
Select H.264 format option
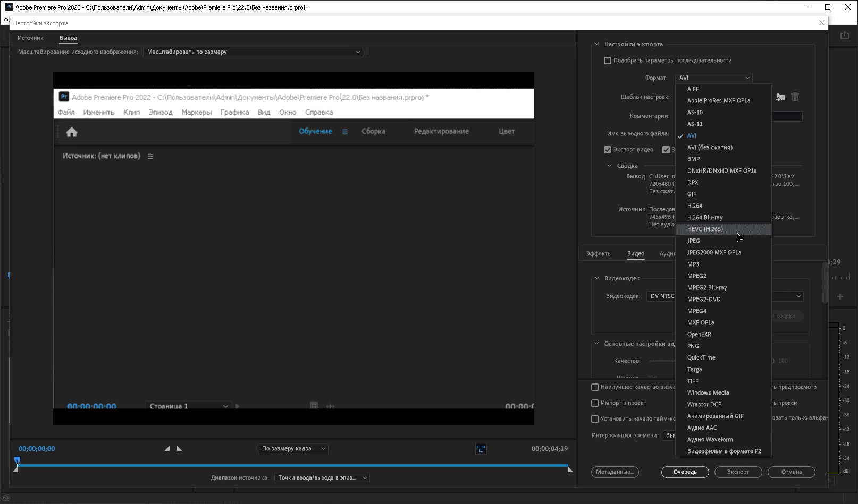(724, 206)
